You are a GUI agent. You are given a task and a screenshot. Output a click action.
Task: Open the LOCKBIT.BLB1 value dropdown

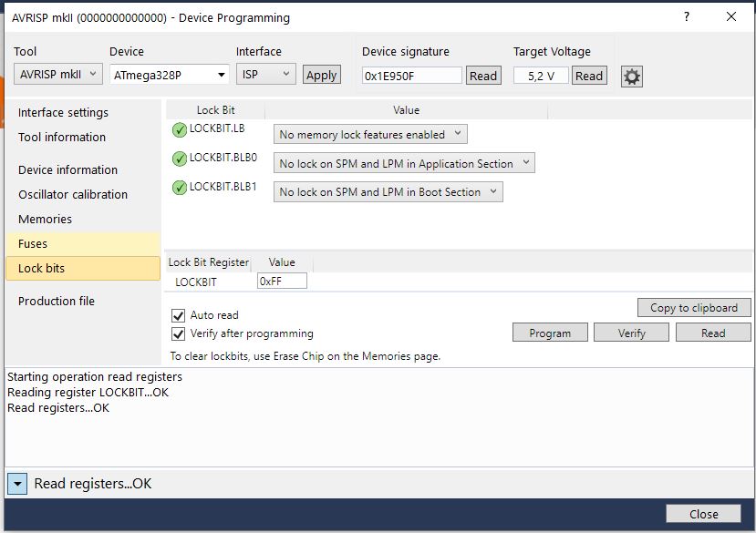point(388,192)
